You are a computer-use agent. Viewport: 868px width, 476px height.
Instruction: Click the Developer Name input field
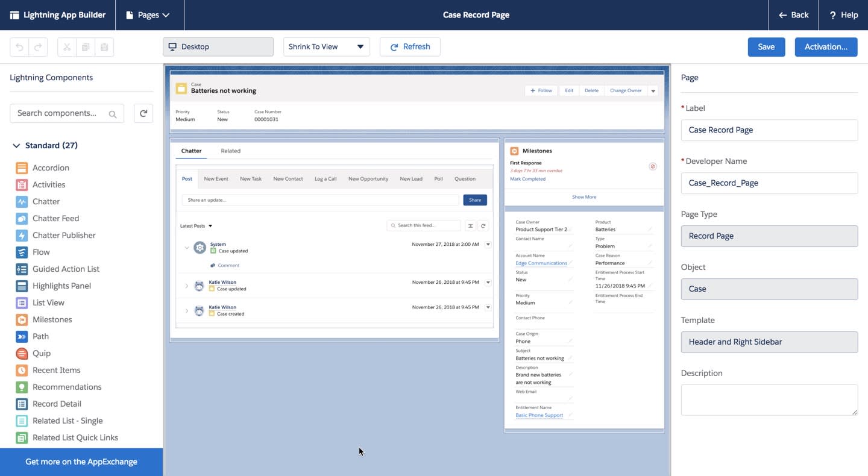pos(769,183)
